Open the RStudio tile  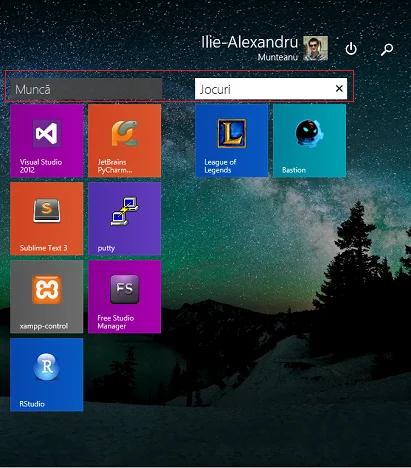47,375
